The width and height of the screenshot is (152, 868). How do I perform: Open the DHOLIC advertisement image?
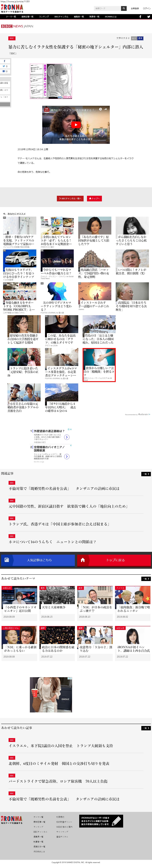pyautogui.click(x=51, y=695)
